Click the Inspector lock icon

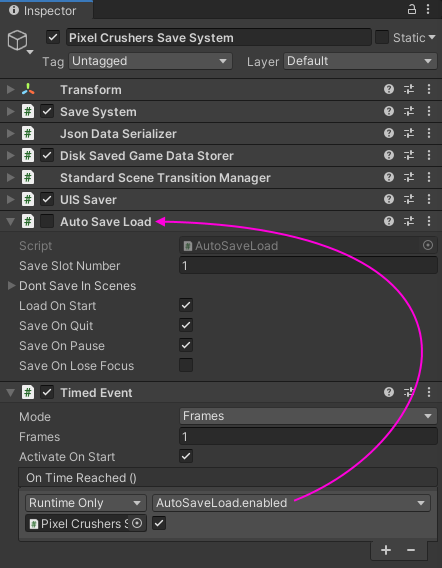(x=412, y=9)
